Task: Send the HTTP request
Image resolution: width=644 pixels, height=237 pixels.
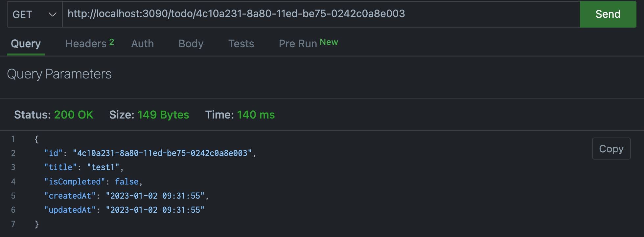Action: pos(608,14)
